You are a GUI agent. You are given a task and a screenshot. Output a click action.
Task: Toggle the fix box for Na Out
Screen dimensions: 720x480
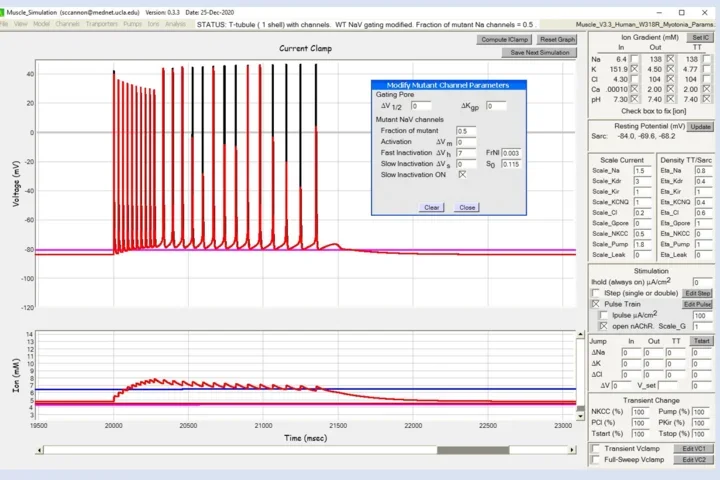(670, 59)
